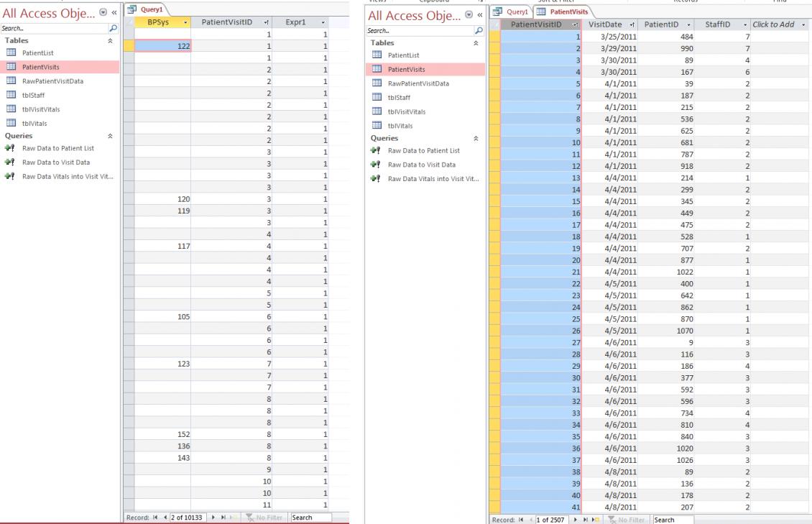Image resolution: width=812 pixels, height=524 pixels.
Task: Run Raw Data to Patient List query, PatientVisits window
Action: (x=425, y=151)
